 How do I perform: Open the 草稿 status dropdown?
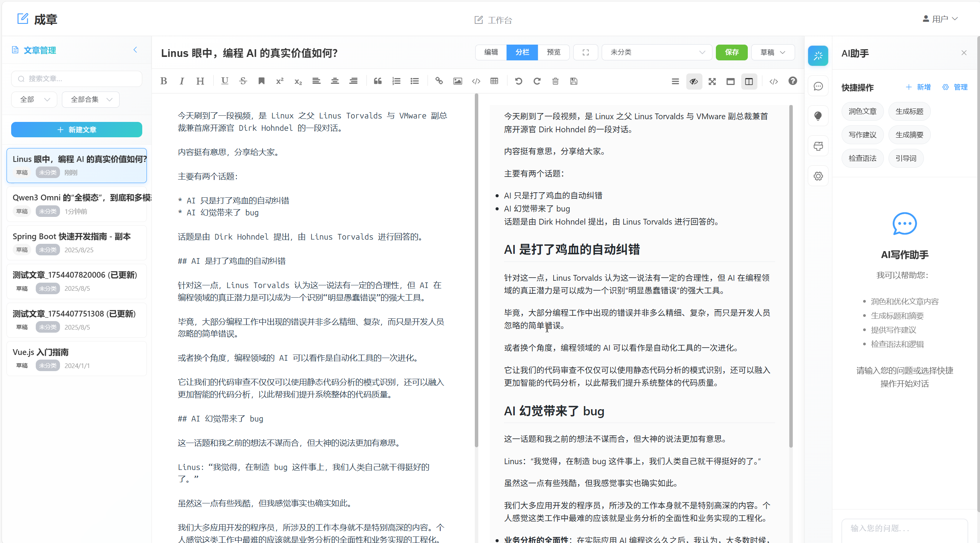click(x=772, y=52)
